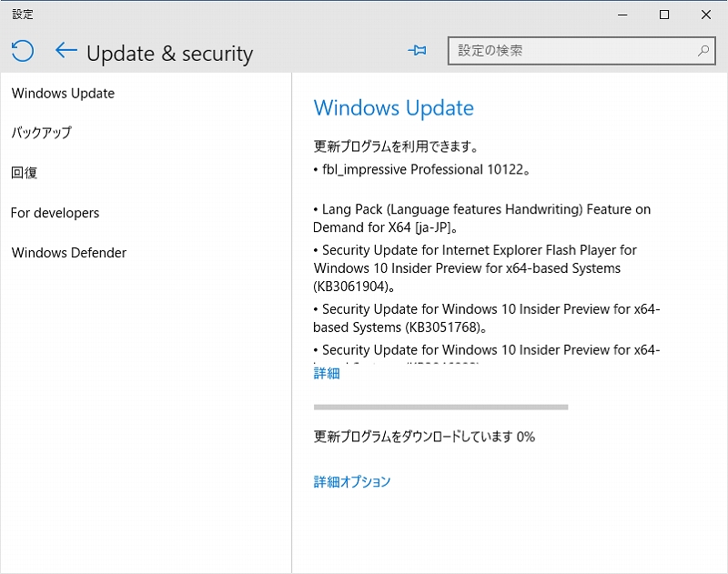Go back with the left arrow icon
The image size is (728, 574).
coord(66,50)
